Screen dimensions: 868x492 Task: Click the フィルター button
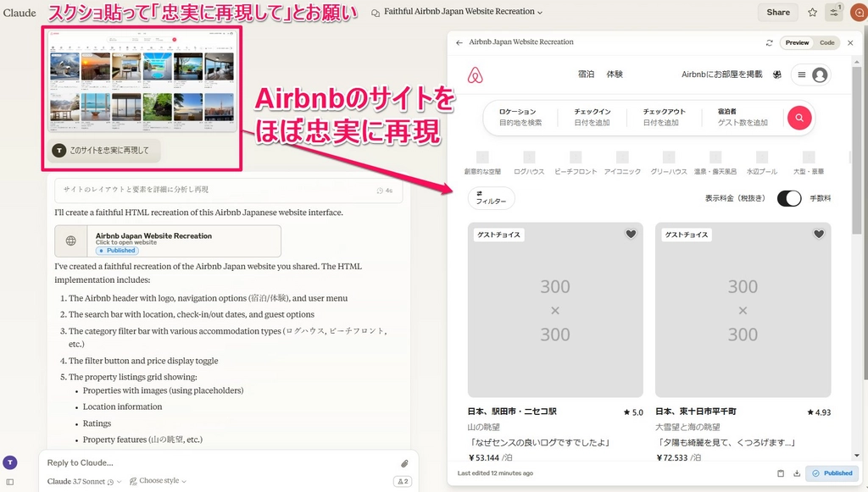tap(491, 198)
